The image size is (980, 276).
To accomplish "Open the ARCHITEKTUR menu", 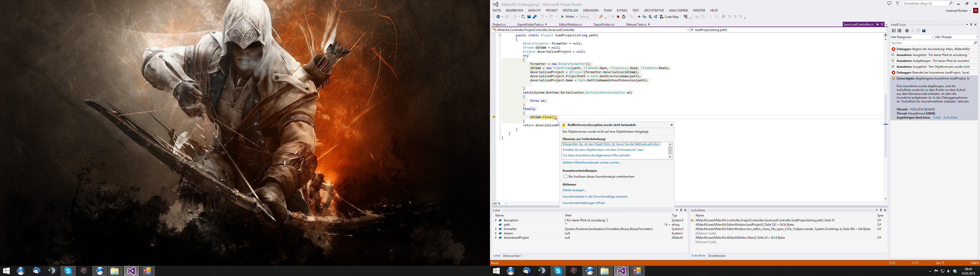I will click(x=654, y=11).
